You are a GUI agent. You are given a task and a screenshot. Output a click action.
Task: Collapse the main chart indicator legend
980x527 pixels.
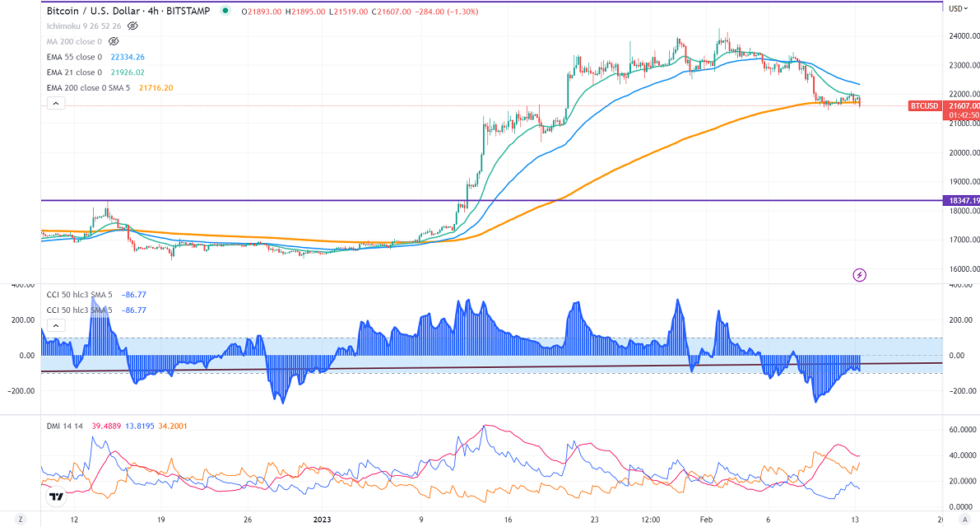tap(55, 104)
